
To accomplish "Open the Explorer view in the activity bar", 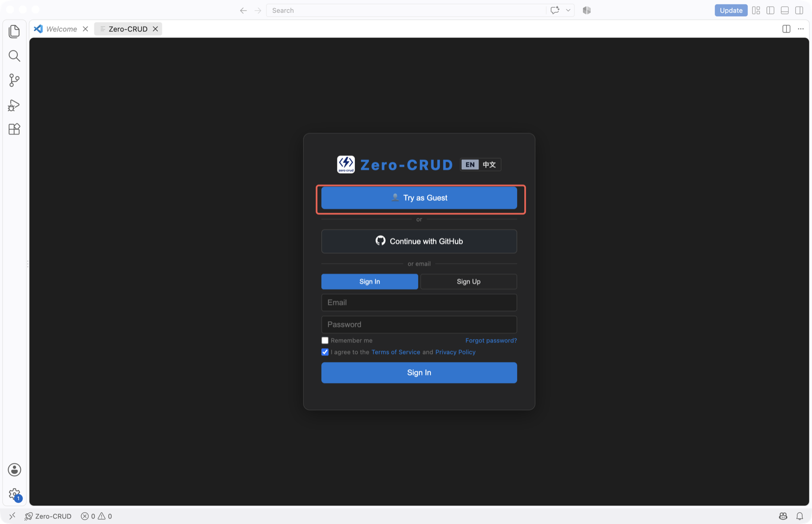I will 14,31.
